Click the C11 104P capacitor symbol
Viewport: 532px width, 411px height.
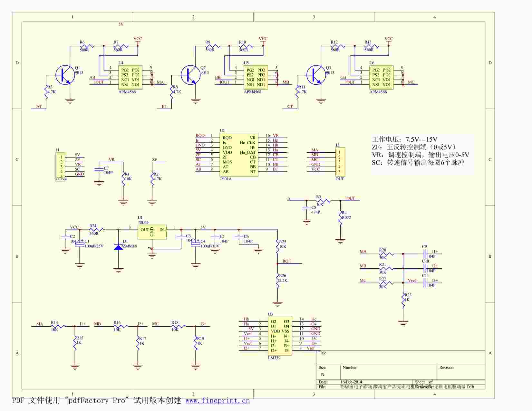[425, 283]
